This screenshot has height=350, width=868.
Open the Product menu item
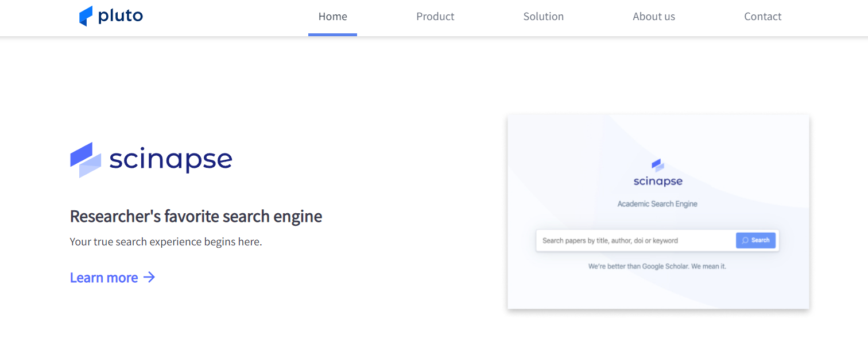click(435, 17)
